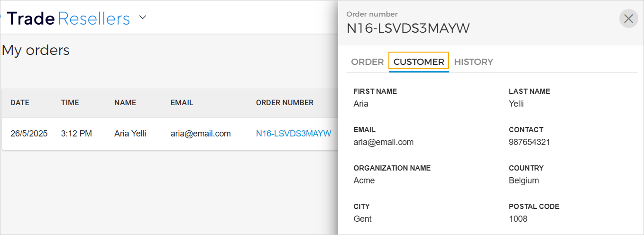Click the ORDER NUMBER column header
644x235 pixels.
click(x=285, y=102)
